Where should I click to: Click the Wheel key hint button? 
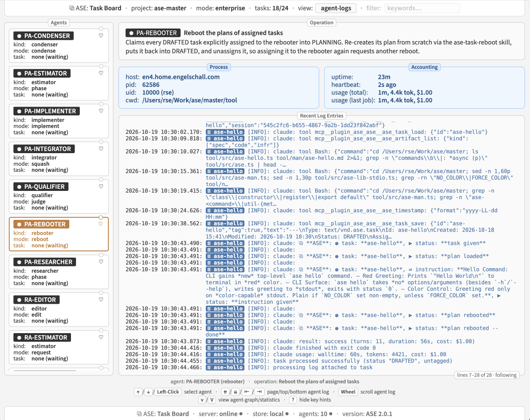(x=348, y=392)
